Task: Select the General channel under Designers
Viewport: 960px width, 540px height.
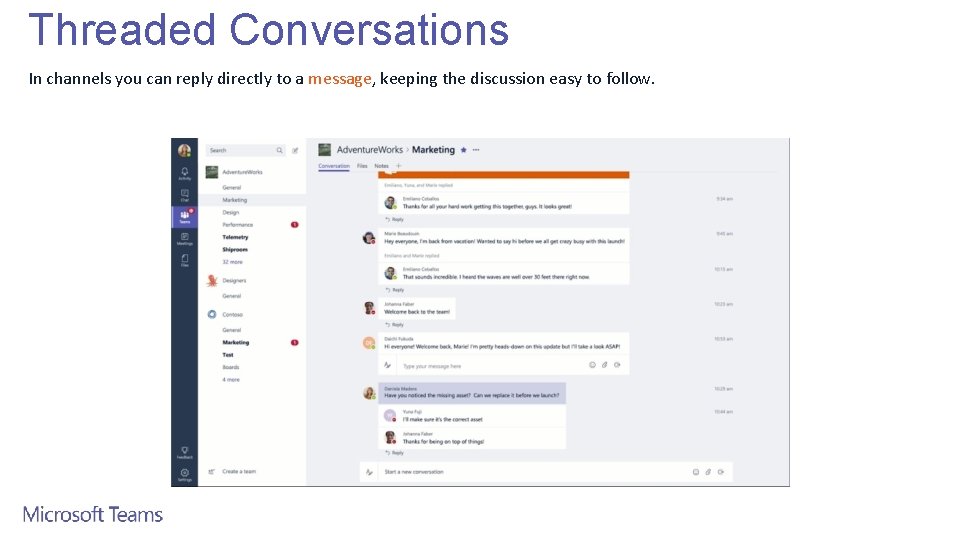Action: (231, 296)
